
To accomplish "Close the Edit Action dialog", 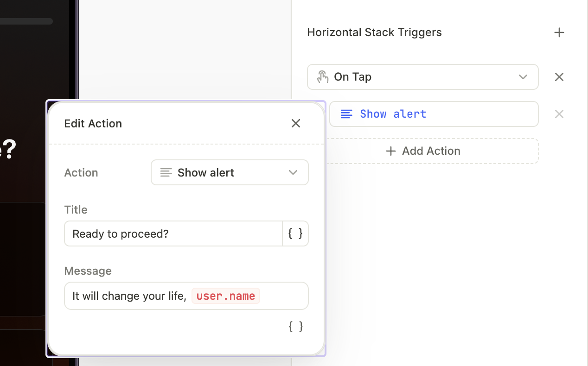I will click(x=296, y=123).
